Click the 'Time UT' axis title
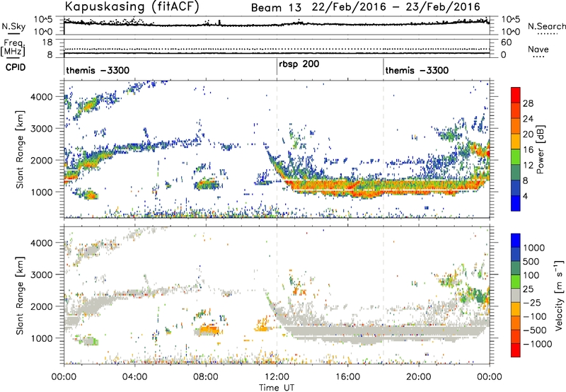Image resolution: width=566 pixels, height=392 pixels. pos(277,388)
